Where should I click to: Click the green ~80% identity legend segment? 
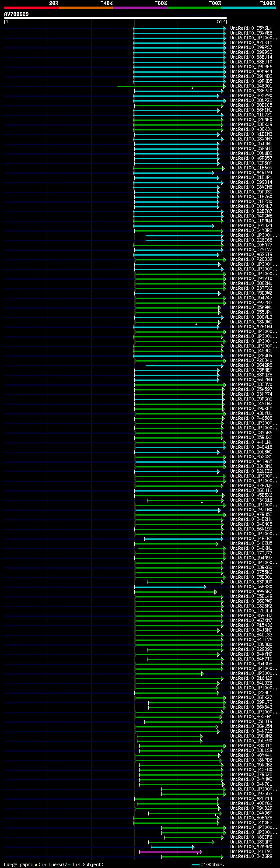tap(194, 8)
